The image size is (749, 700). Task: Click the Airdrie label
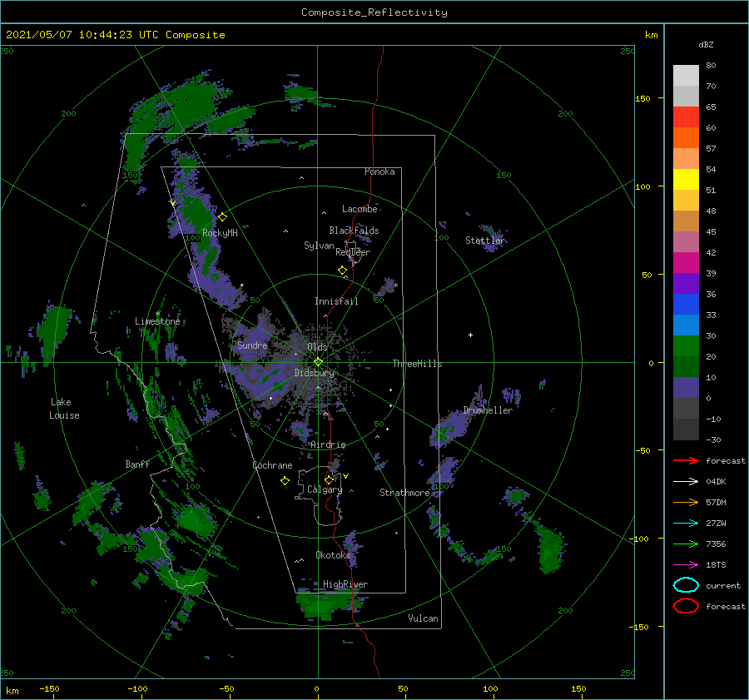click(x=328, y=444)
